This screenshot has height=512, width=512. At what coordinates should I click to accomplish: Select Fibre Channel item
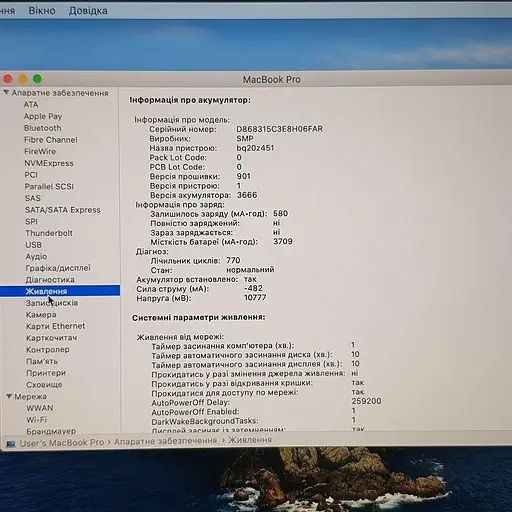(51, 140)
